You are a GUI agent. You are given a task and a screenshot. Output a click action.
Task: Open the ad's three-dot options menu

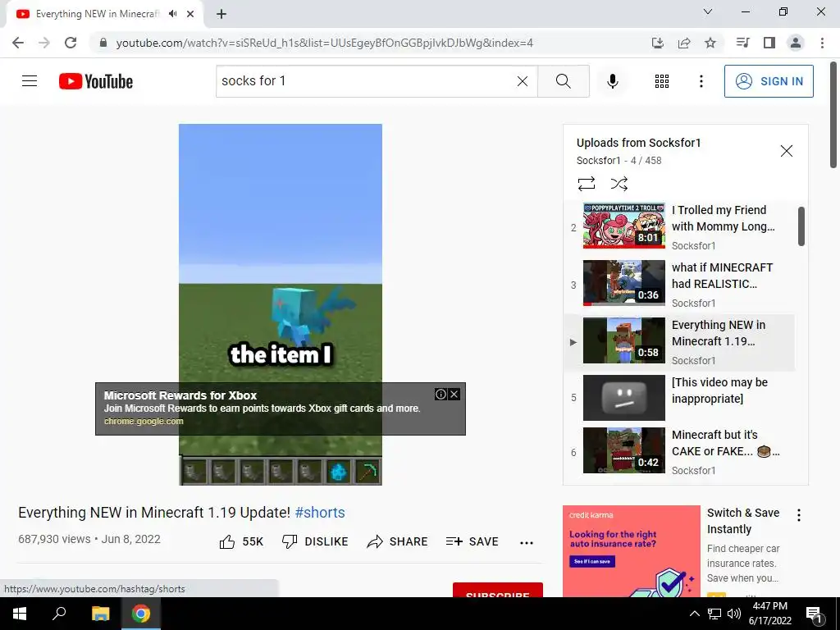[x=799, y=515]
